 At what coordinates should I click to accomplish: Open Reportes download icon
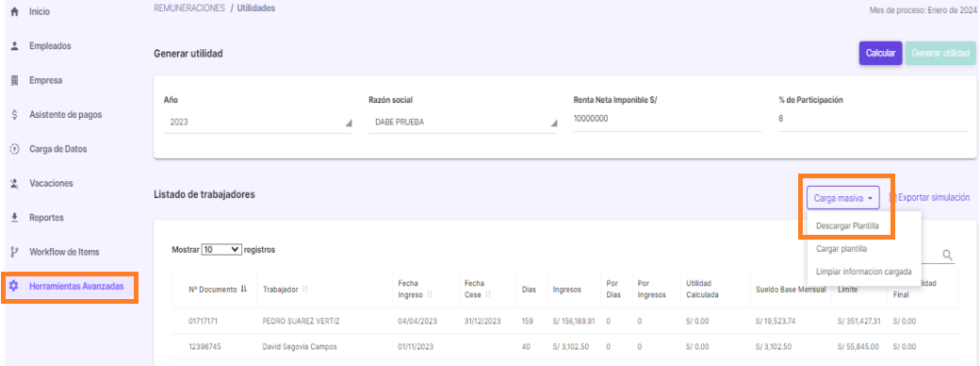[x=15, y=218]
